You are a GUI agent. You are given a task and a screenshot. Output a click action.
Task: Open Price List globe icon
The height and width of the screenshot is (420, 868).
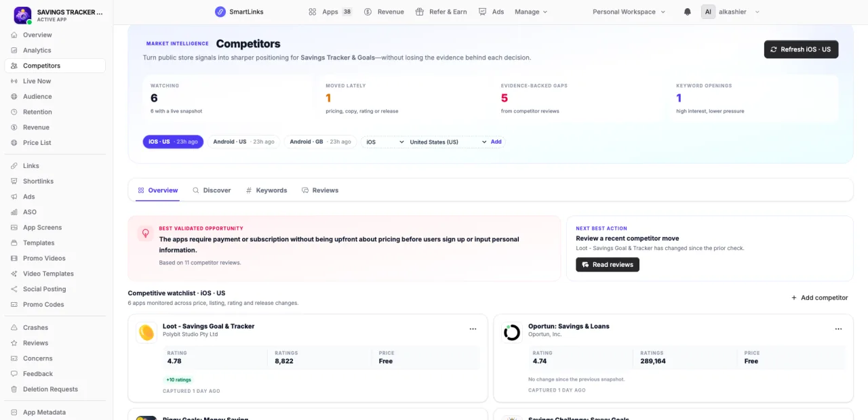(15, 143)
